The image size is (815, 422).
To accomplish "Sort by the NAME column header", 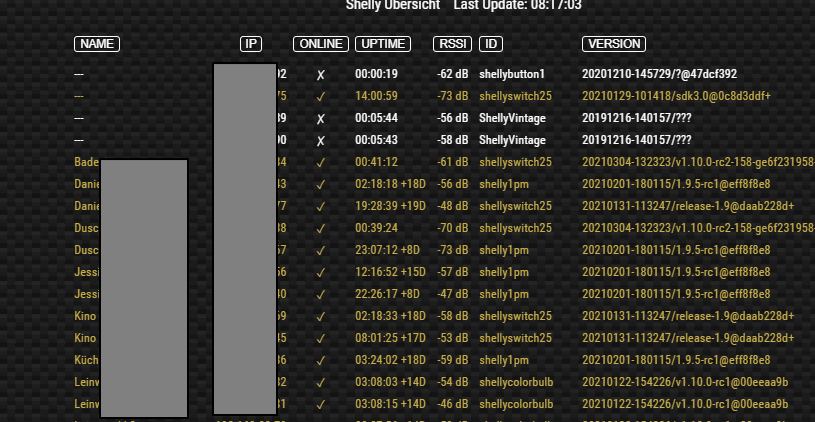I will [97, 44].
